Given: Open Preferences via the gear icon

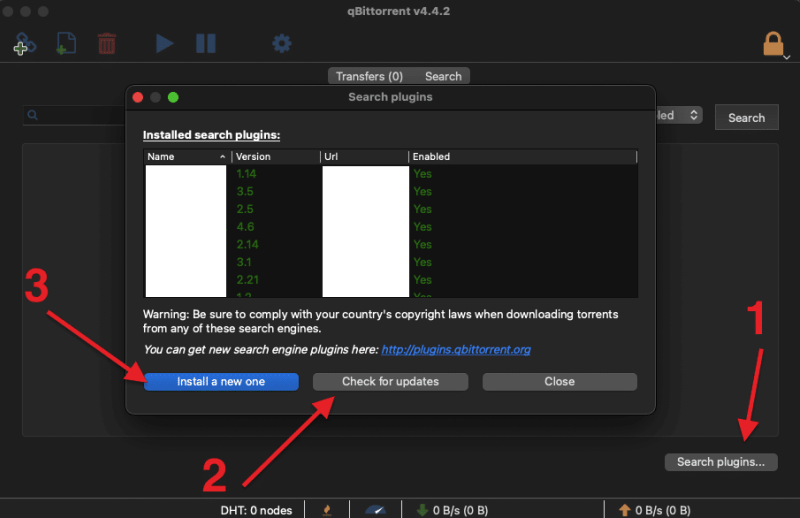Looking at the screenshot, I should [282, 43].
